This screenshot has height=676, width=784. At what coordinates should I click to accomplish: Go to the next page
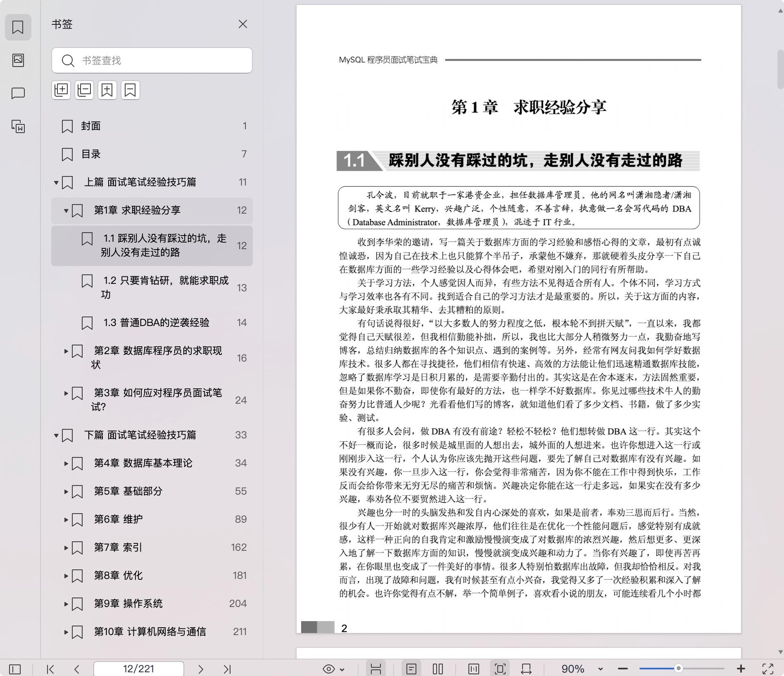(x=201, y=669)
